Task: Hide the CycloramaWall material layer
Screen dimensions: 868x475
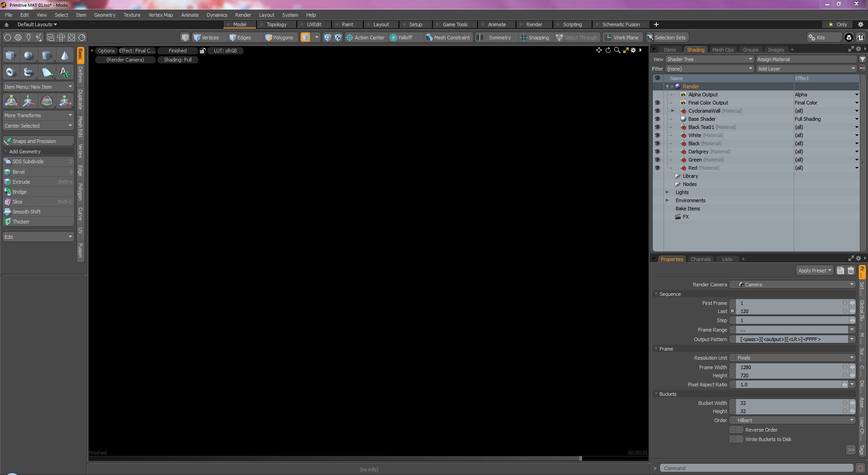Action: [x=657, y=111]
